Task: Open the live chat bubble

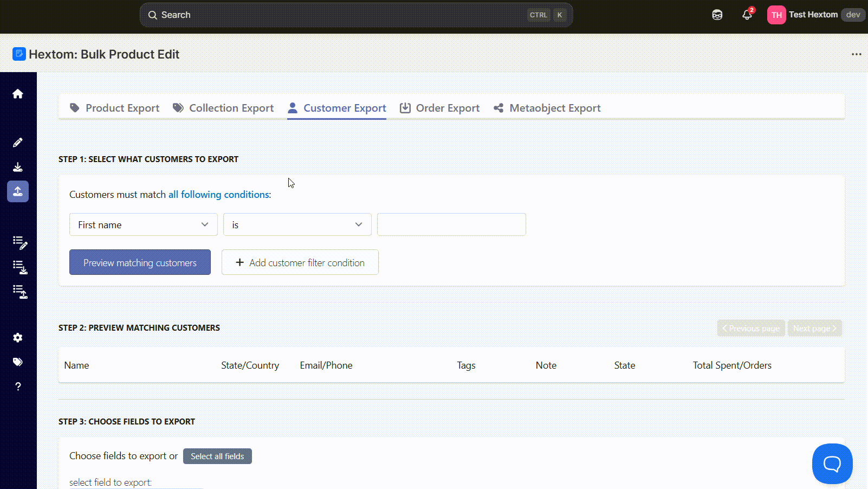Action: click(832, 464)
